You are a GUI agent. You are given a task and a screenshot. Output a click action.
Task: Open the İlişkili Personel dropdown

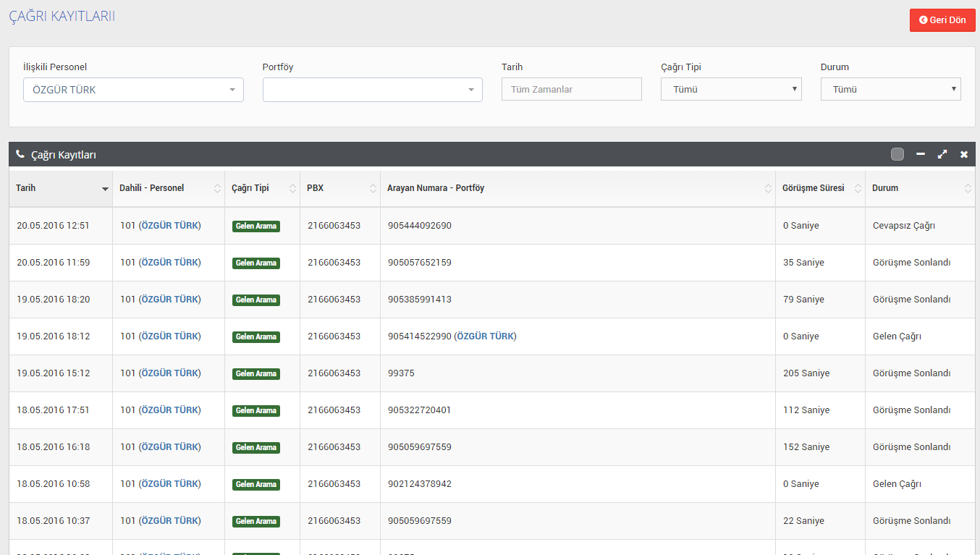coord(133,90)
